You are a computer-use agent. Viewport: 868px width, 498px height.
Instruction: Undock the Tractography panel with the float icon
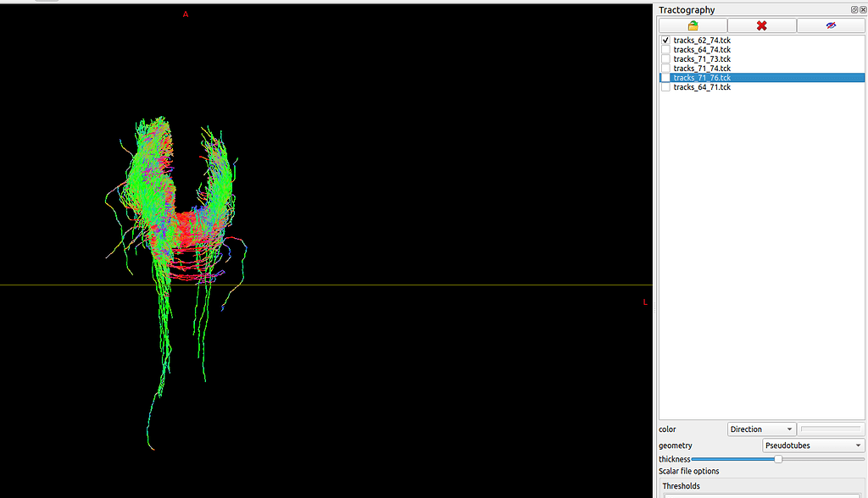(x=853, y=9)
